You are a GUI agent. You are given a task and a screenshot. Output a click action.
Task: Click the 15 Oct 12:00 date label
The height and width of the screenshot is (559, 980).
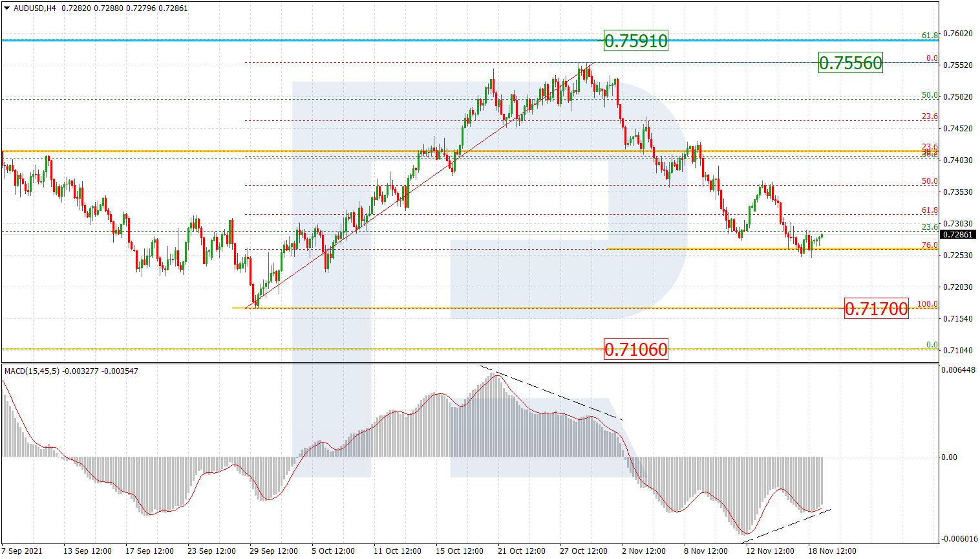[460, 551]
